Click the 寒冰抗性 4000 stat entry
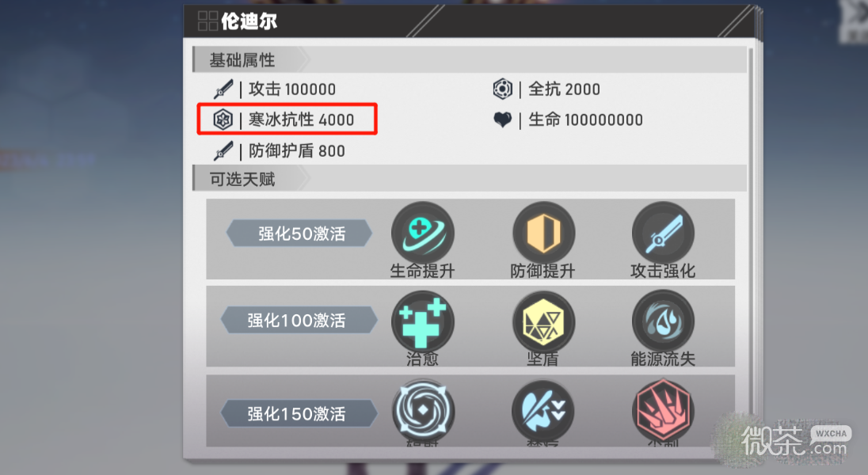The height and width of the screenshot is (475, 868). [287, 119]
